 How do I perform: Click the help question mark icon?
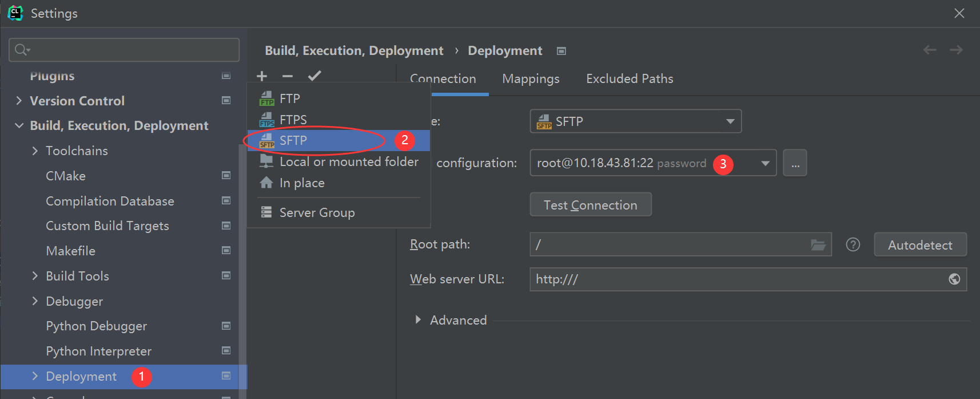point(852,245)
